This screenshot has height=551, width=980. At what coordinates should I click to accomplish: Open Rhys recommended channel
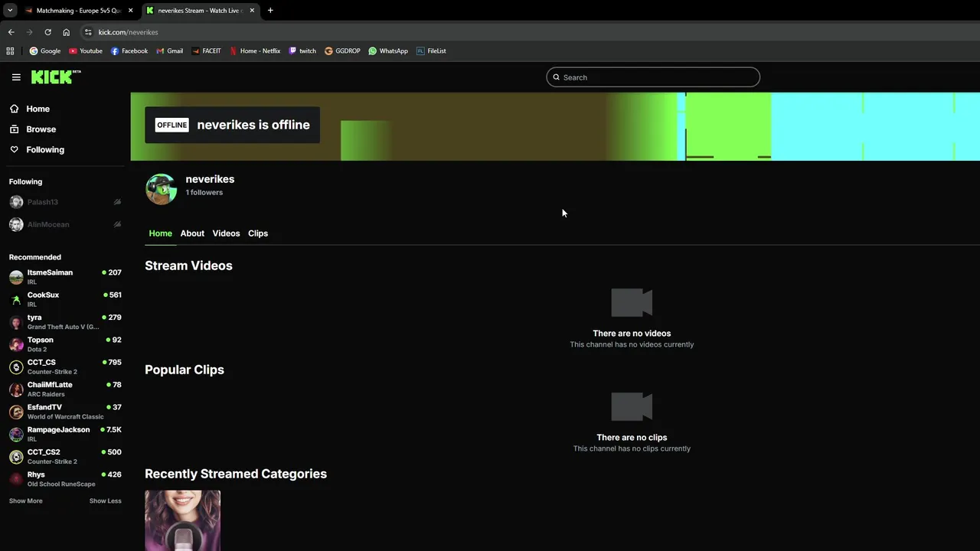tap(65, 479)
